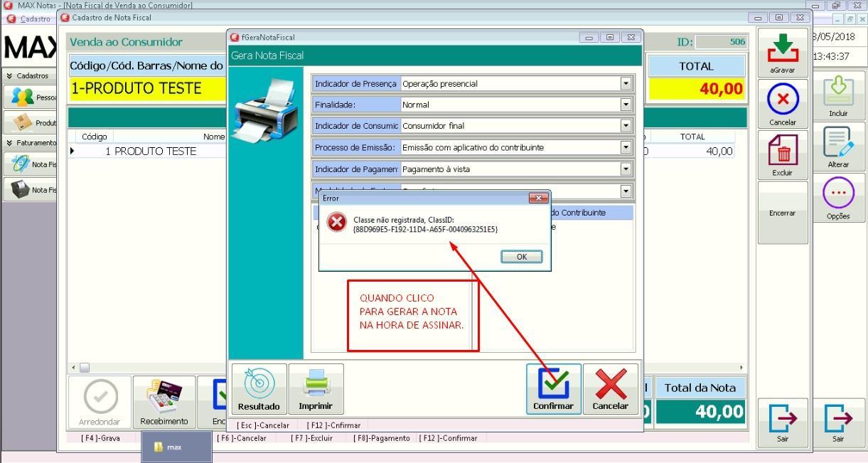Click the ID field showing 506
Image resolution: width=868 pixels, height=463 pixels.
(x=721, y=42)
